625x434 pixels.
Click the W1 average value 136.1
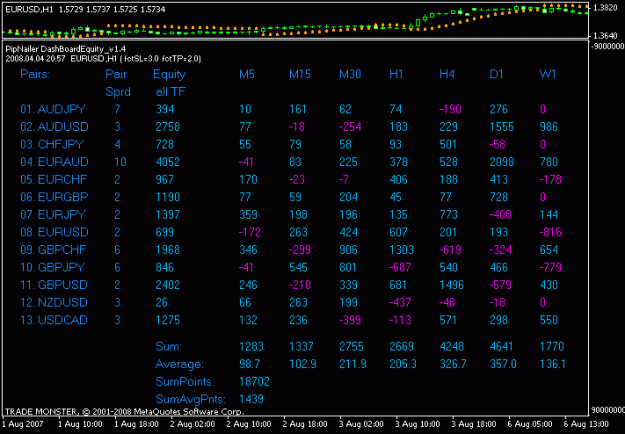[552, 364]
